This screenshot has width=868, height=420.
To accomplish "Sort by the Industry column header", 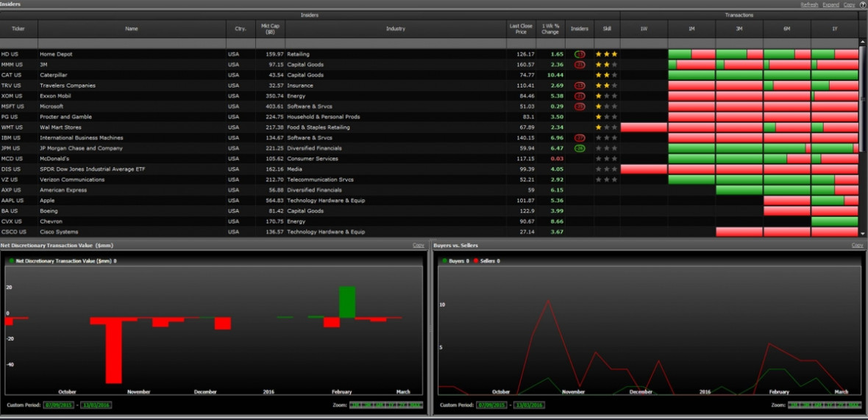I will 396,29.
